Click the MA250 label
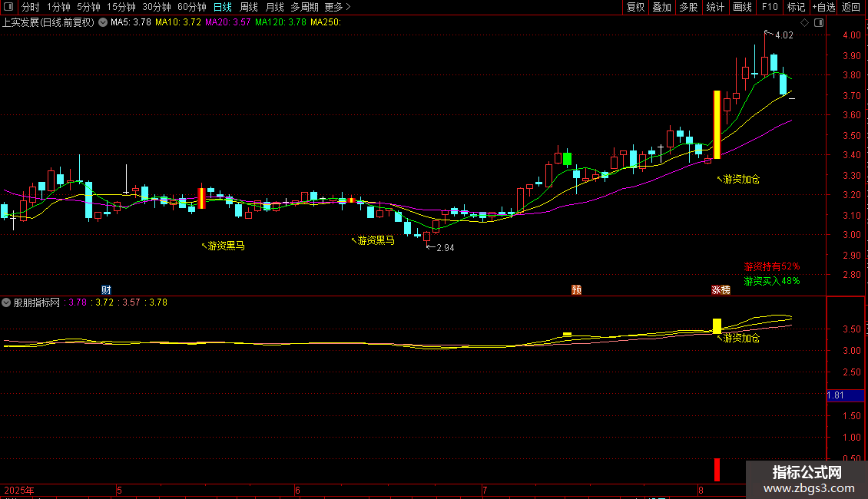 [x=326, y=22]
